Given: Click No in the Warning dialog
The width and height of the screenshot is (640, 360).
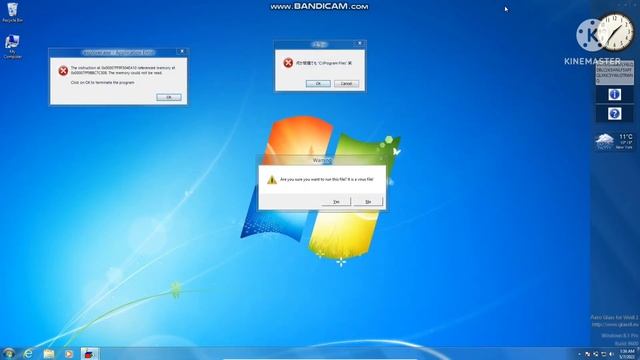Looking at the screenshot, I should click(368, 202).
